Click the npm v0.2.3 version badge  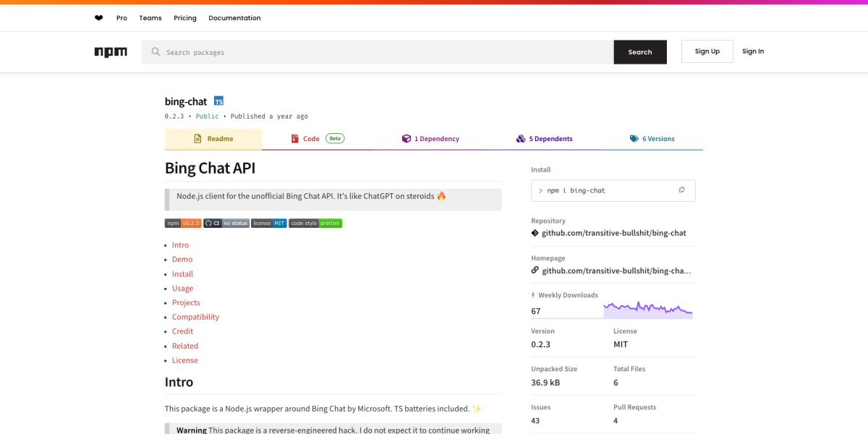point(183,223)
